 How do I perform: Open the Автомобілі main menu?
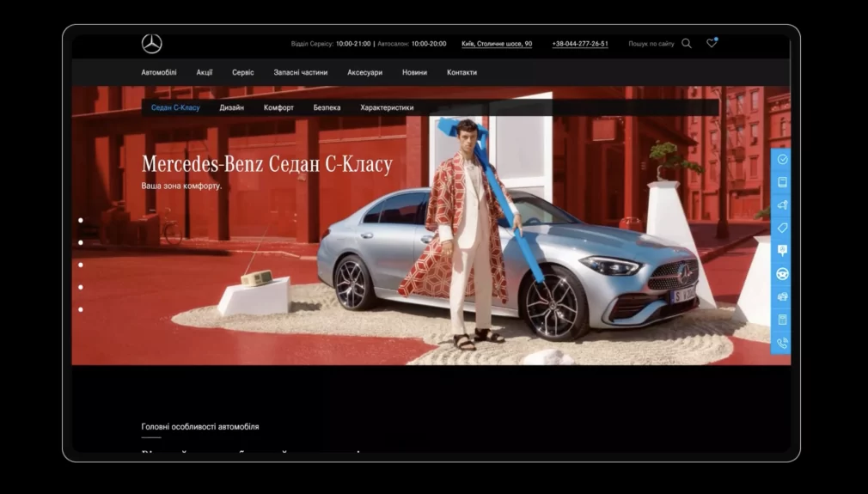159,72
